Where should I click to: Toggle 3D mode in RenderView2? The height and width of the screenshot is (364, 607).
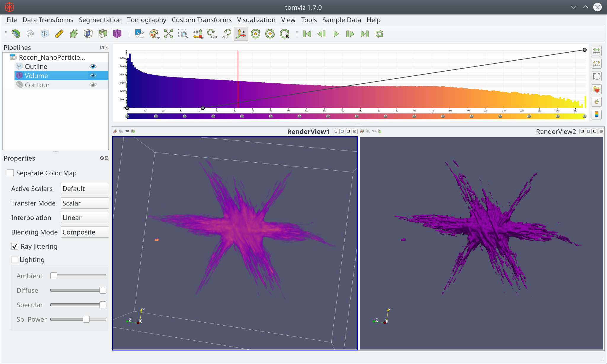(374, 131)
